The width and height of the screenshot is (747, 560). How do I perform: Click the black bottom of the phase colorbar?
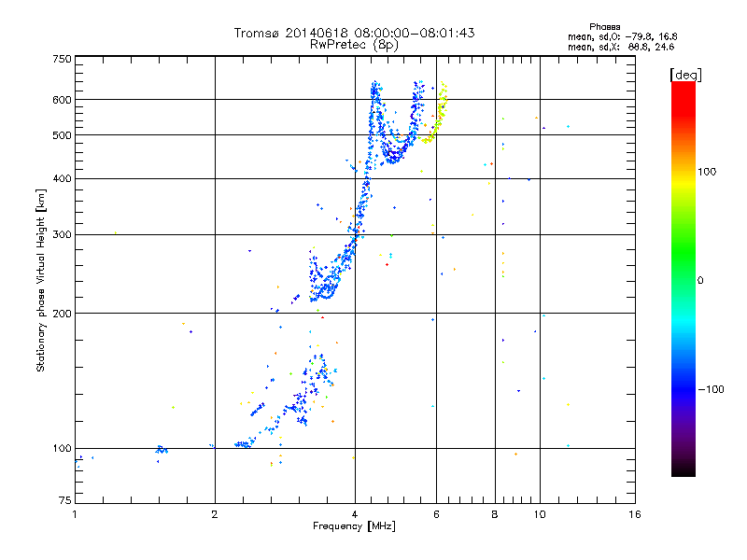tap(684, 469)
